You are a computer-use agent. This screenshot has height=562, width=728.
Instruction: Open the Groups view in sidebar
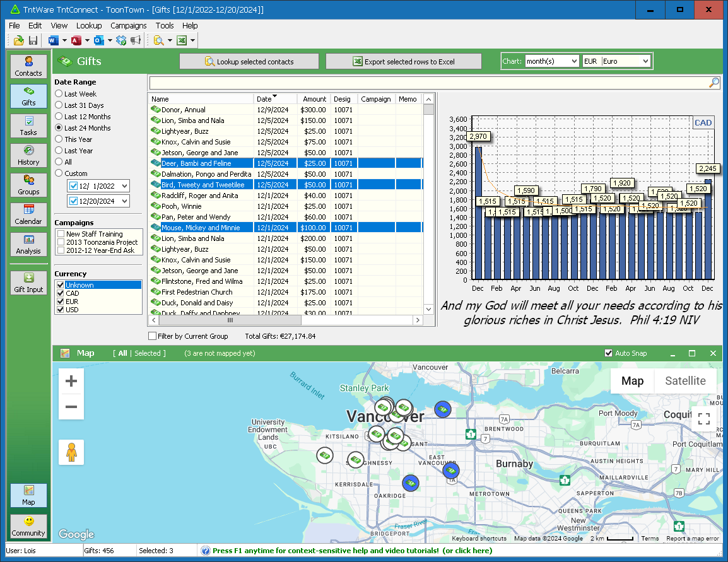[x=29, y=185]
